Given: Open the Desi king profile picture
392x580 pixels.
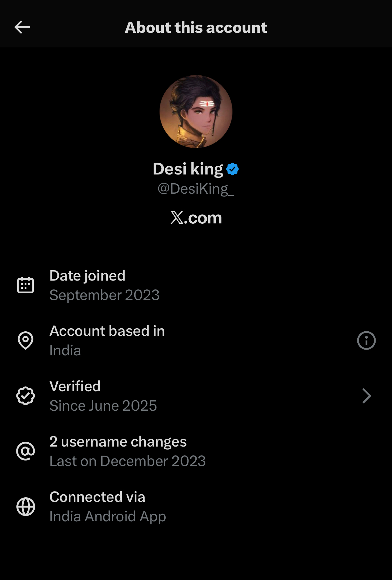Looking at the screenshot, I should 196,112.
